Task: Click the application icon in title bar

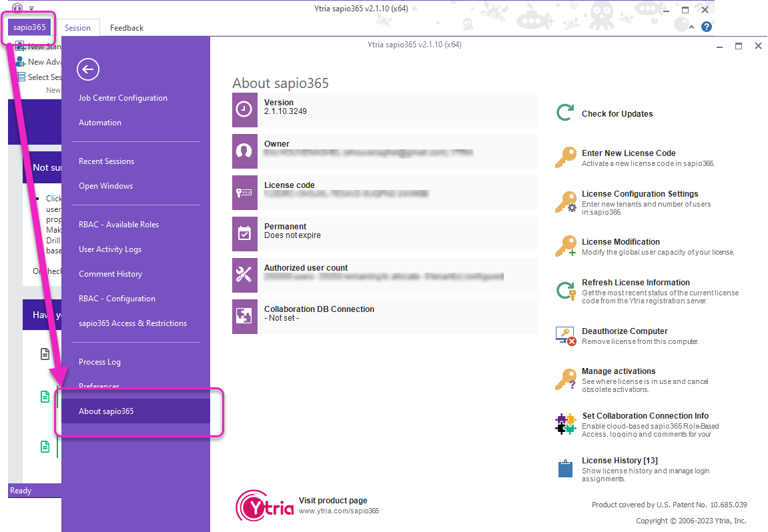Action: (17, 8)
